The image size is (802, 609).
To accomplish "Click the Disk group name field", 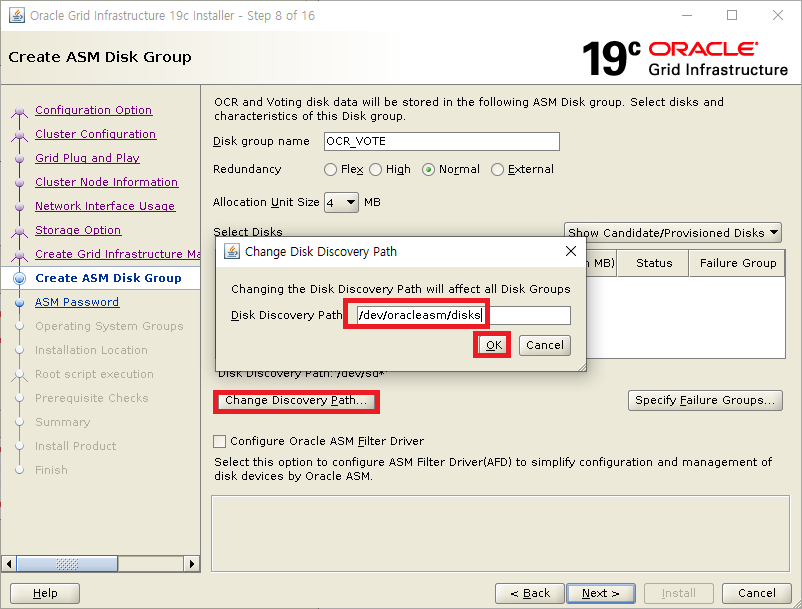I will pos(441,142).
